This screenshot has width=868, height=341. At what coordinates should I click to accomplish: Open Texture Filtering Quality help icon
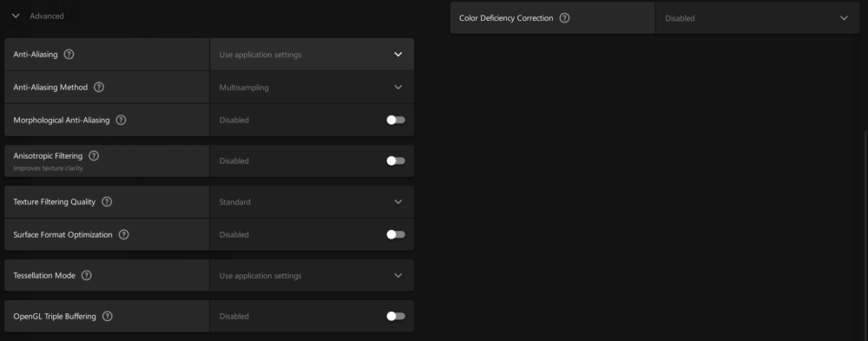pyautogui.click(x=107, y=201)
